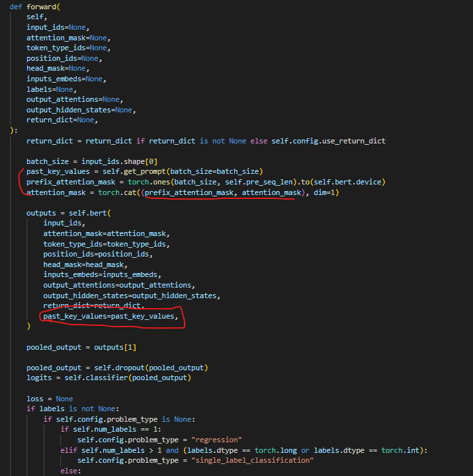Click 'if self.config.problem_type is None:' line
The width and height of the screenshot is (473, 476).
coord(119,420)
